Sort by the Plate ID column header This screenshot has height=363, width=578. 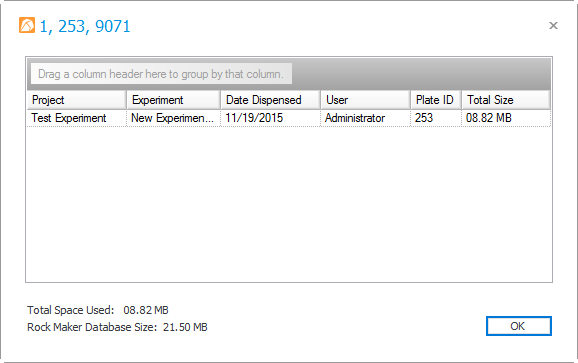(x=436, y=100)
